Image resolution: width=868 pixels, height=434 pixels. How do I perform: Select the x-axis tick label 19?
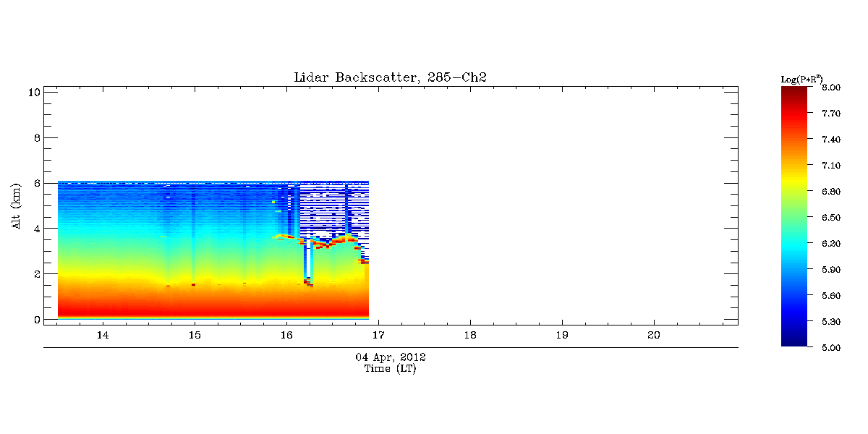[x=562, y=335]
